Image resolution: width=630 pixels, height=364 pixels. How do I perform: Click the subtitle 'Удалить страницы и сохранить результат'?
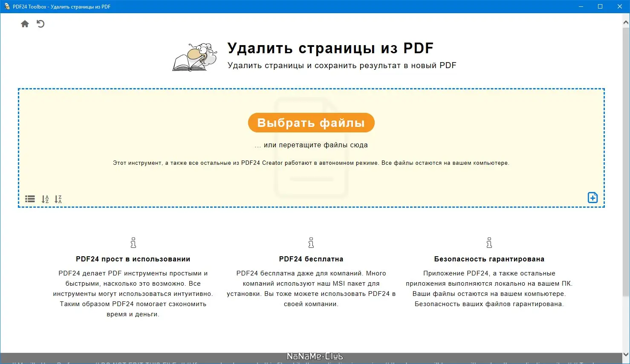click(342, 65)
